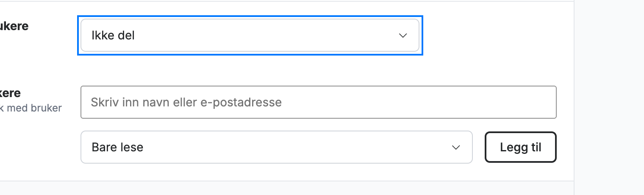This screenshot has height=195, width=644.
Task: Focus the name or e-mail address field
Action: [318, 102]
